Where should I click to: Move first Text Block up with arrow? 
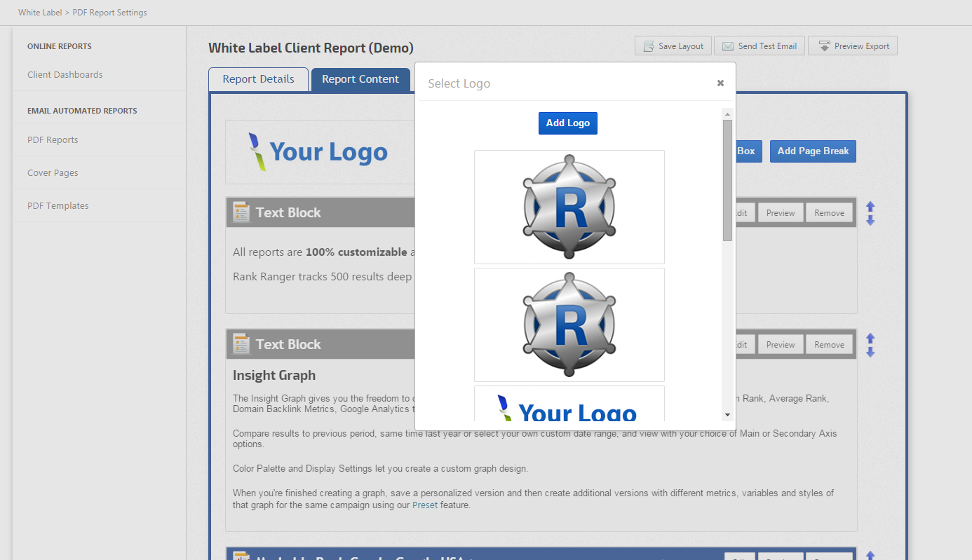click(x=870, y=207)
